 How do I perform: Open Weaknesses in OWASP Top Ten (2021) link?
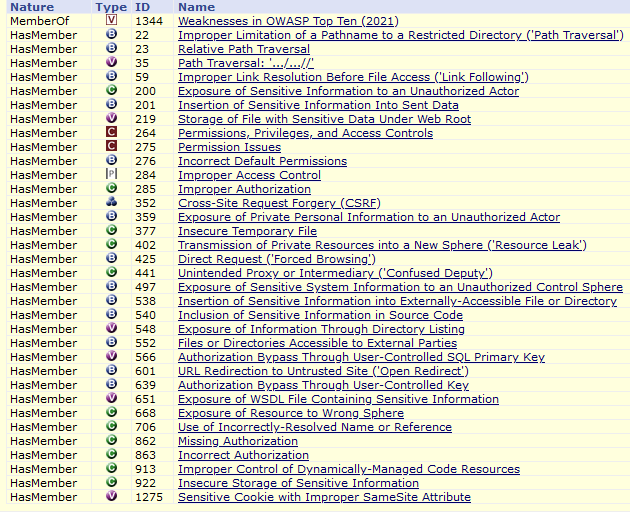click(x=288, y=21)
